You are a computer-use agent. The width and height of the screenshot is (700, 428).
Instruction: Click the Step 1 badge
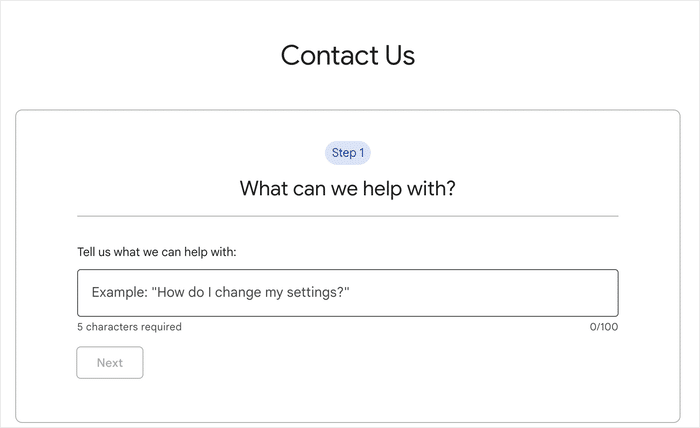pyautogui.click(x=348, y=153)
